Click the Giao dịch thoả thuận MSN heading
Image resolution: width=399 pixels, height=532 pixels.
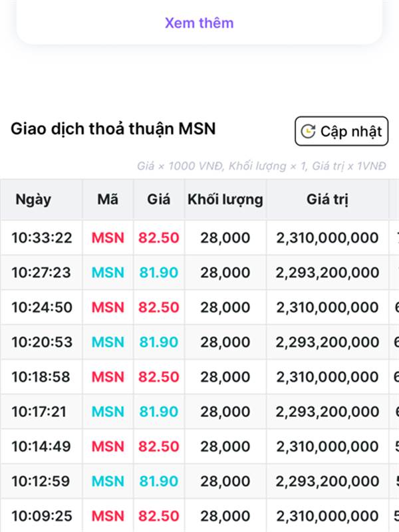113,129
